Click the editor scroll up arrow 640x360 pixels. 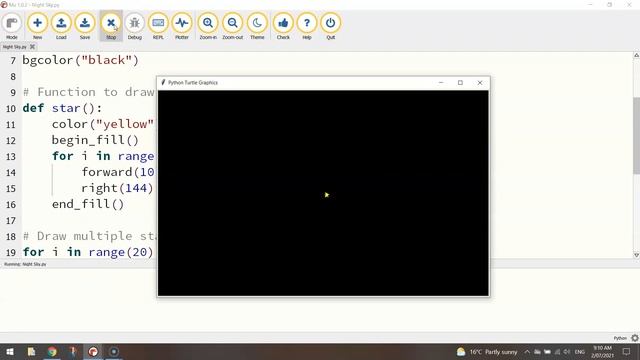tap(636, 55)
